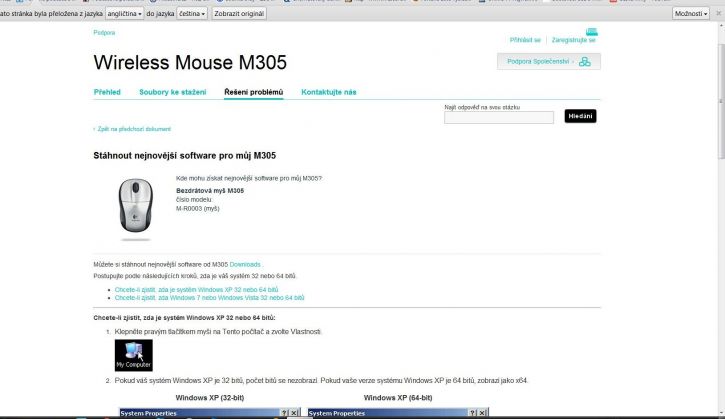Click the Zobrazit originál button
This screenshot has width=725, height=419.
point(239,13)
